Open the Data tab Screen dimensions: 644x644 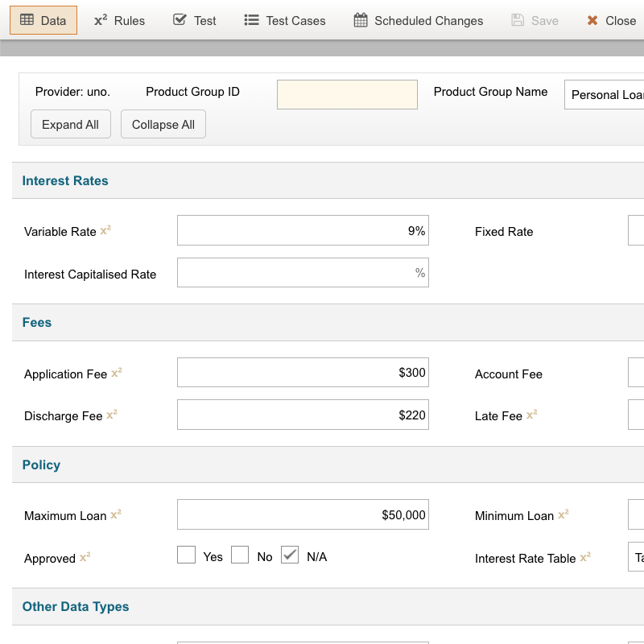[x=43, y=20]
